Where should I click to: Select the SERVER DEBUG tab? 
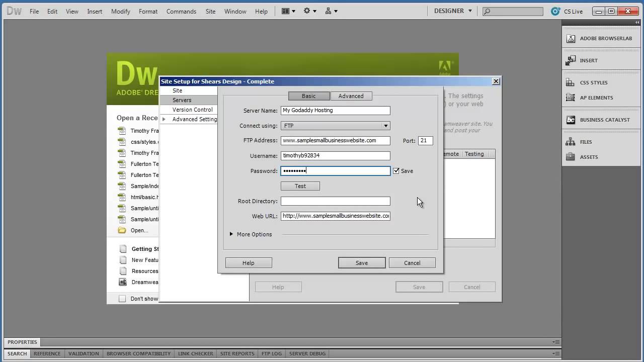(307, 353)
